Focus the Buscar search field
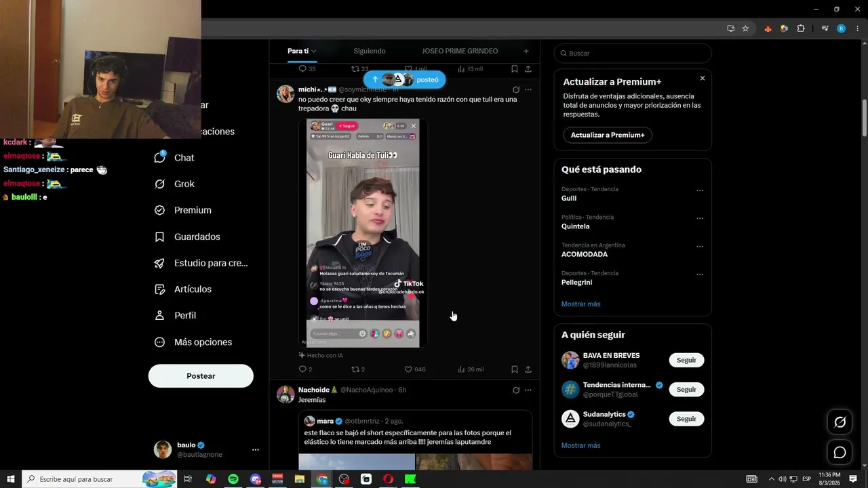The width and height of the screenshot is (868, 488). tap(633, 53)
